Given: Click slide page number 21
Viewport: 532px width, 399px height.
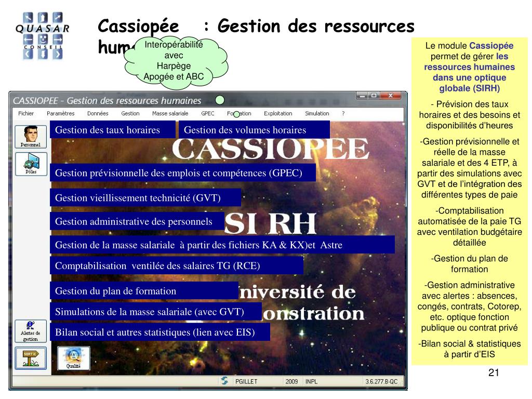Looking at the screenshot, I should [494, 373].
